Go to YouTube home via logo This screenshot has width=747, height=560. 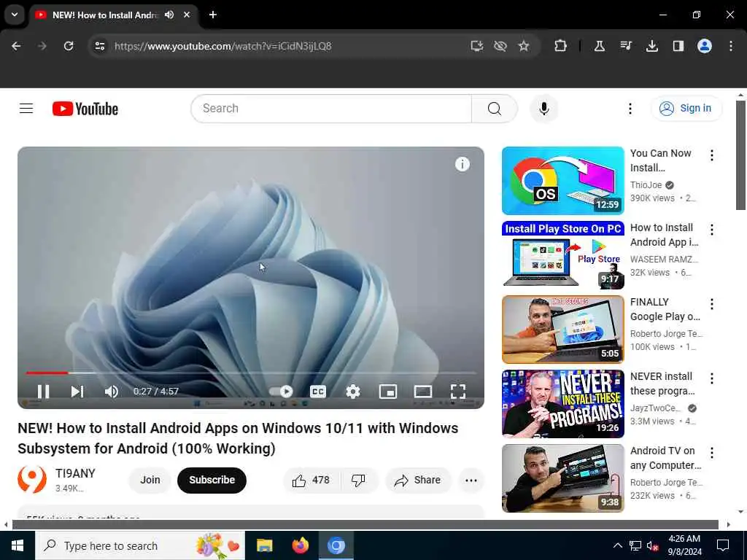(85, 109)
